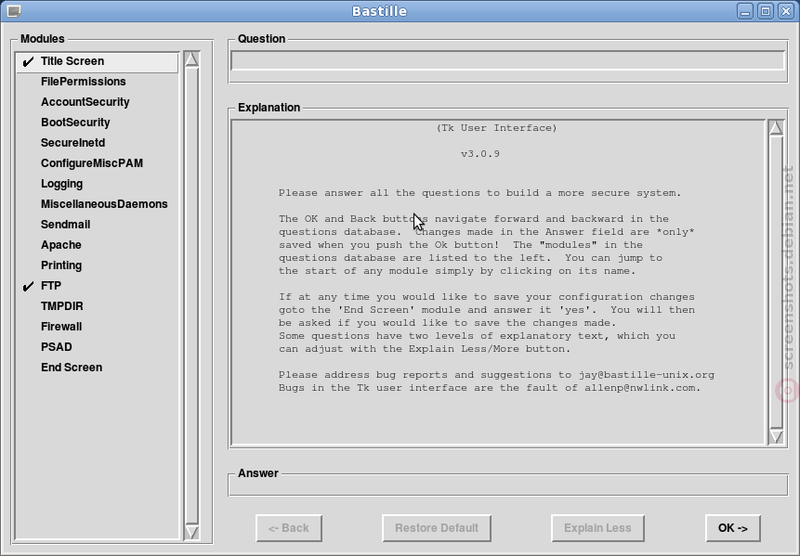Image resolution: width=800 pixels, height=556 pixels.
Task: Click the Restore Default button
Action: pos(437,528)
